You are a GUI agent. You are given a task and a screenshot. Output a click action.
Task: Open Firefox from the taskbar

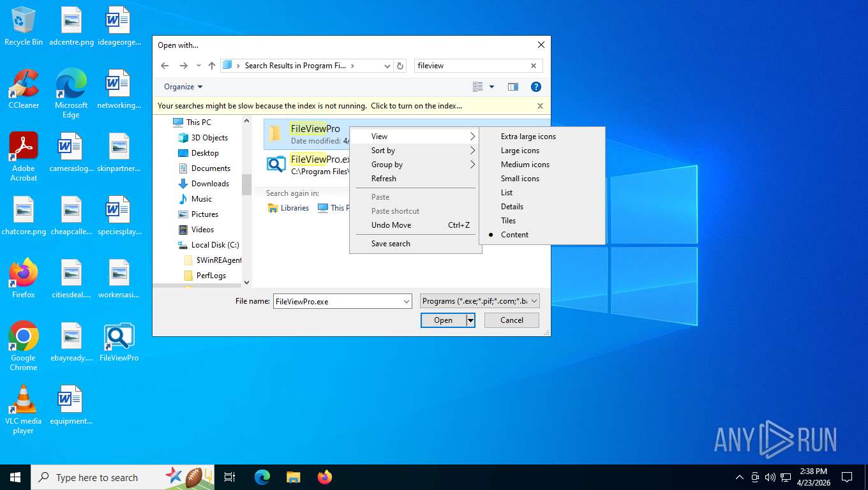click(x=325, y=477)
